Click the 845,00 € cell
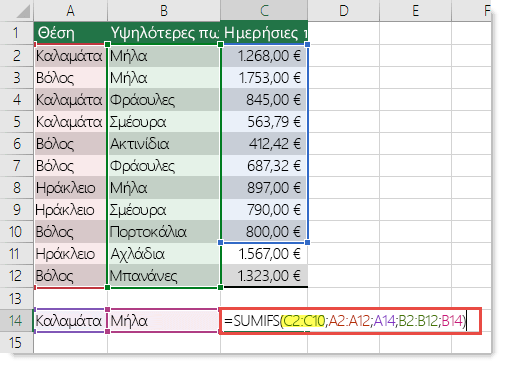The width and height of the screenshot is (506, 368). click(264, 100)
